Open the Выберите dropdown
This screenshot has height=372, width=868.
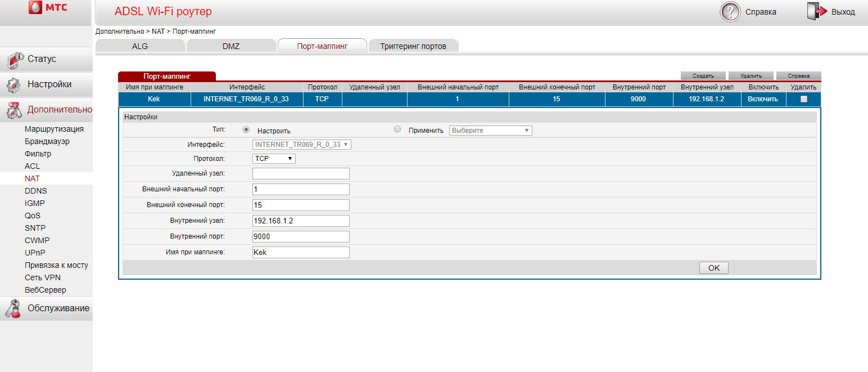[490, 131]
